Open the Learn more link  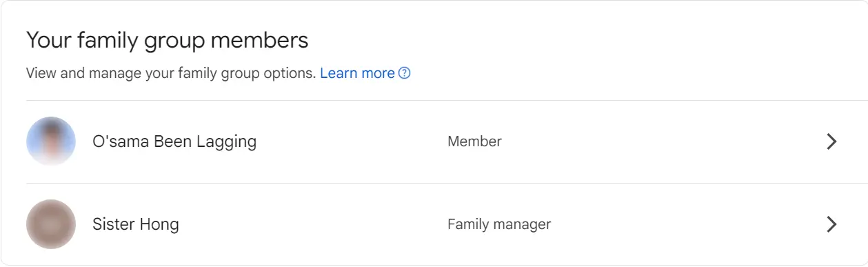coord(357,73)
